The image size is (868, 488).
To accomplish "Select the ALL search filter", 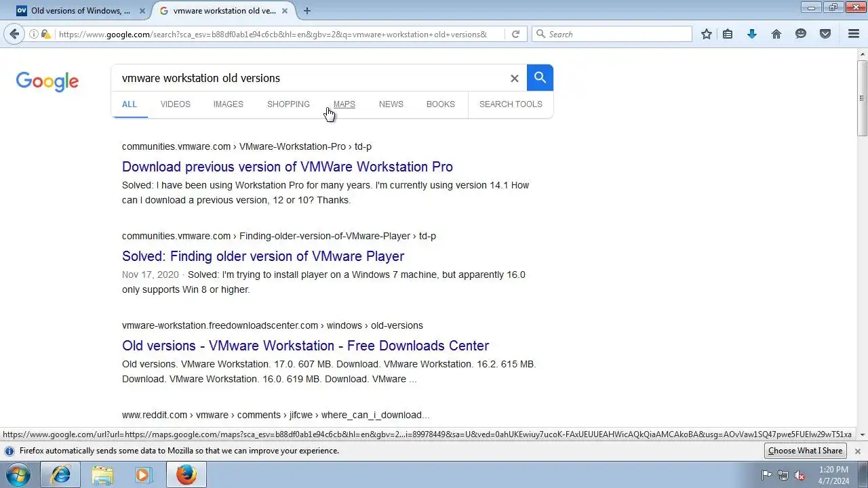I will 130,104.
